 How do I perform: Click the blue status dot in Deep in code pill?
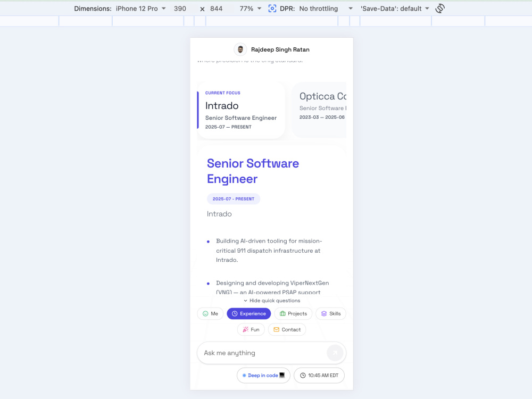244,375
